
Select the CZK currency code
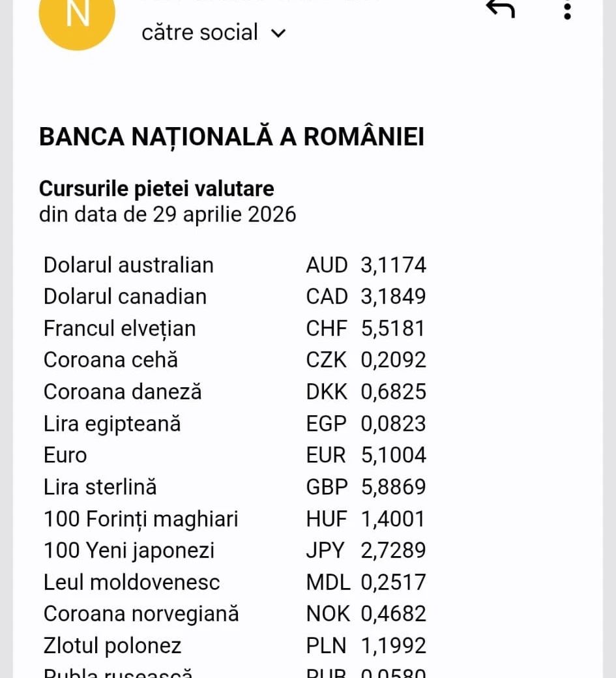pos(327,360)
